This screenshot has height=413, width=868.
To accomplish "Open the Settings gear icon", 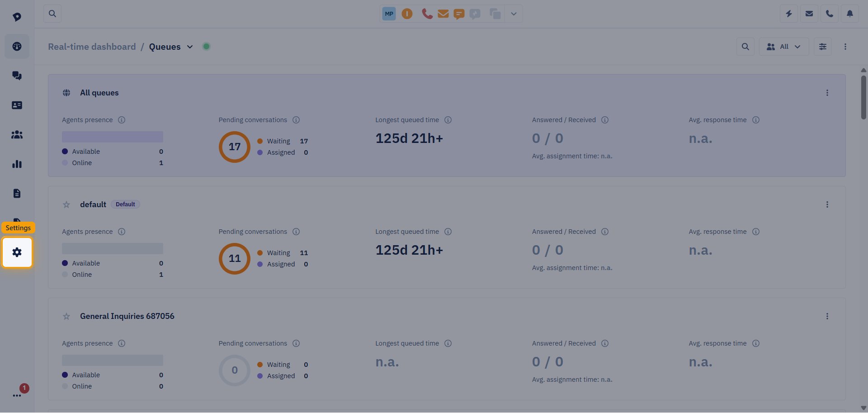I will pos(17,252).
